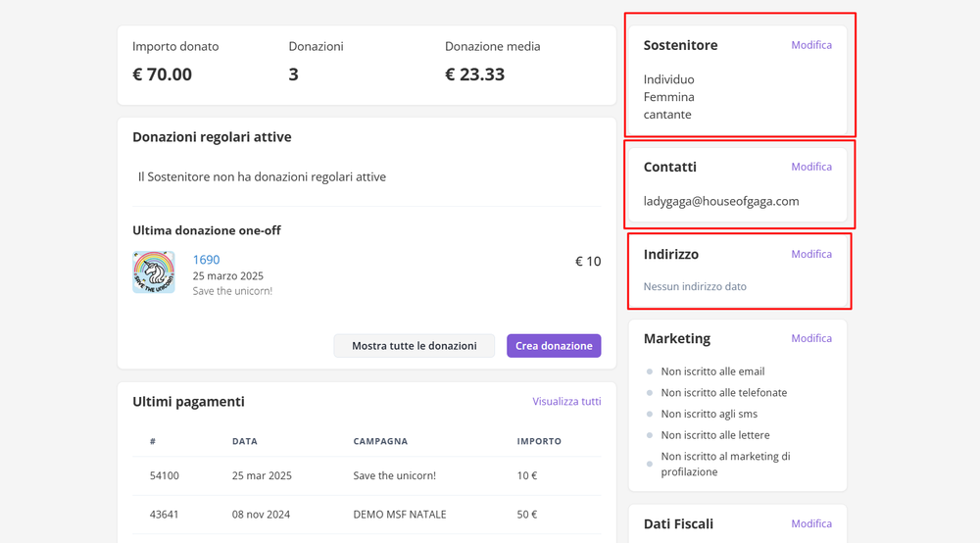Screen dimensions: 980x543
Task: Click the Save the Unicorn campaign thumbnail
Action: pos(154,272)
